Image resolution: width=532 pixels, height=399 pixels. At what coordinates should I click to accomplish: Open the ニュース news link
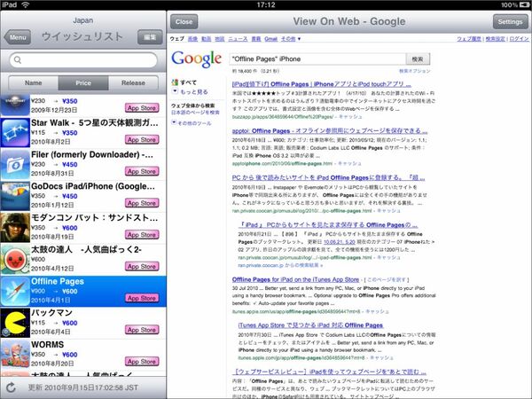tap(238, 39)
